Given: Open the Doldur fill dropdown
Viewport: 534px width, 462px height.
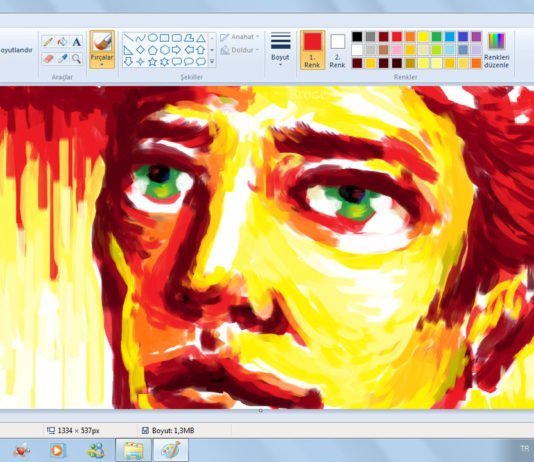Looking at the screenshot, I should coord(240,50).
